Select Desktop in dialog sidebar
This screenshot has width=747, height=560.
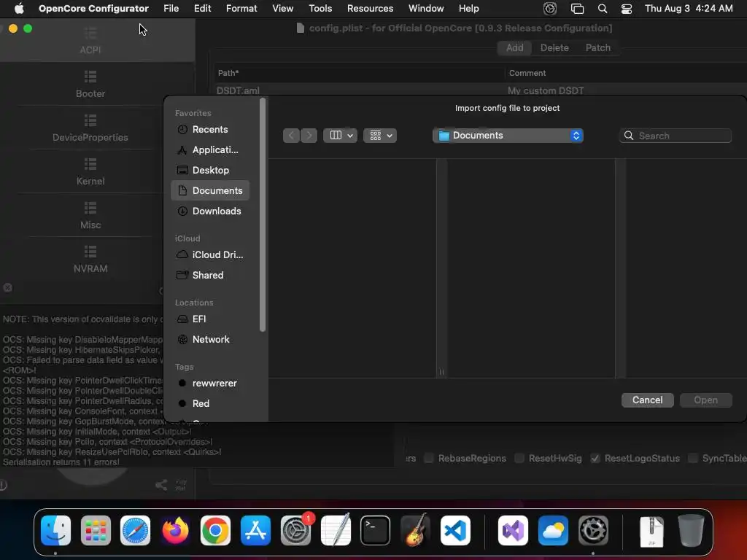pyautogui.click(x=209, y=171)
